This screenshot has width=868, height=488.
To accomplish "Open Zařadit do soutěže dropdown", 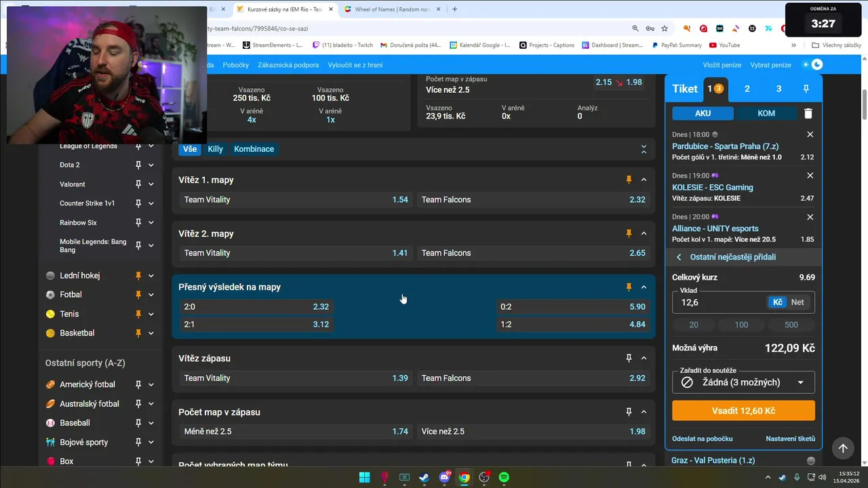I will coord(743,382).
